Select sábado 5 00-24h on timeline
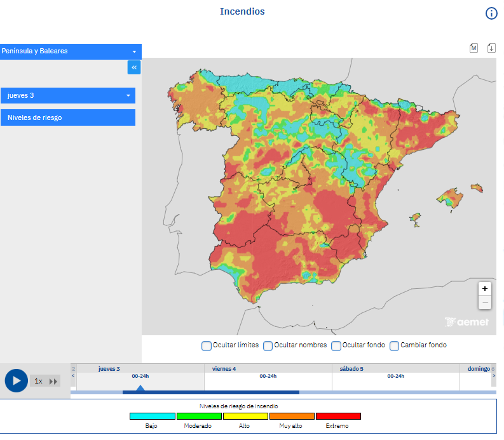 coord(395,376)
